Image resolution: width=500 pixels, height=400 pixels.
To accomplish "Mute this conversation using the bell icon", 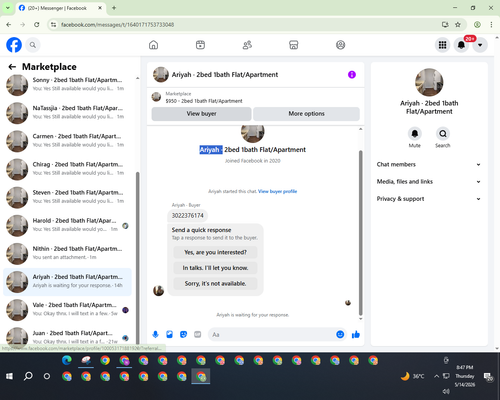I will pyautogui.click(x=415, y=134).
